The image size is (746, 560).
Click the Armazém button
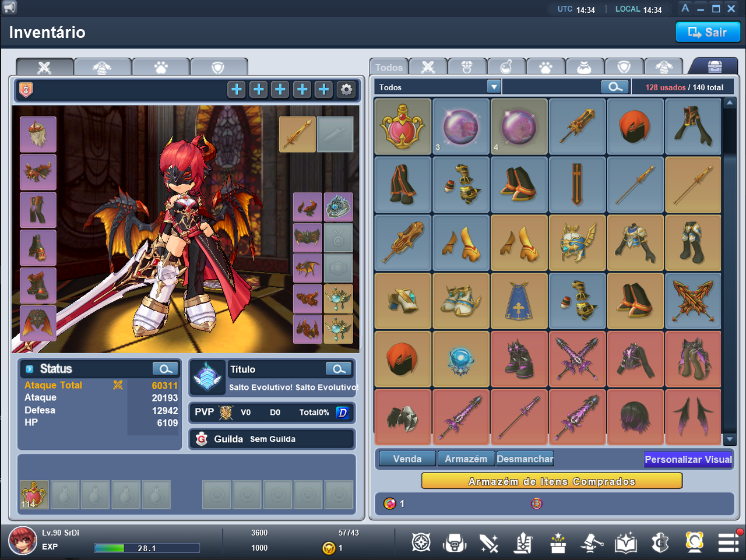pos(466,459)
